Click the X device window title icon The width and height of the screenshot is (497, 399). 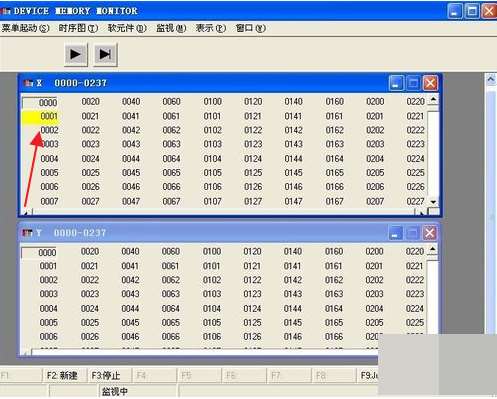coord(28,83)
